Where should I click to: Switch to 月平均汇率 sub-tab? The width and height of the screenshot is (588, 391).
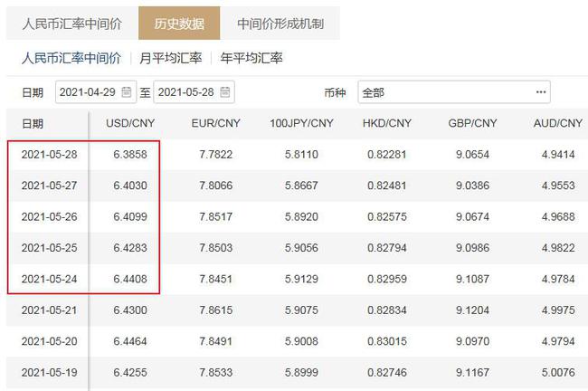171,58
